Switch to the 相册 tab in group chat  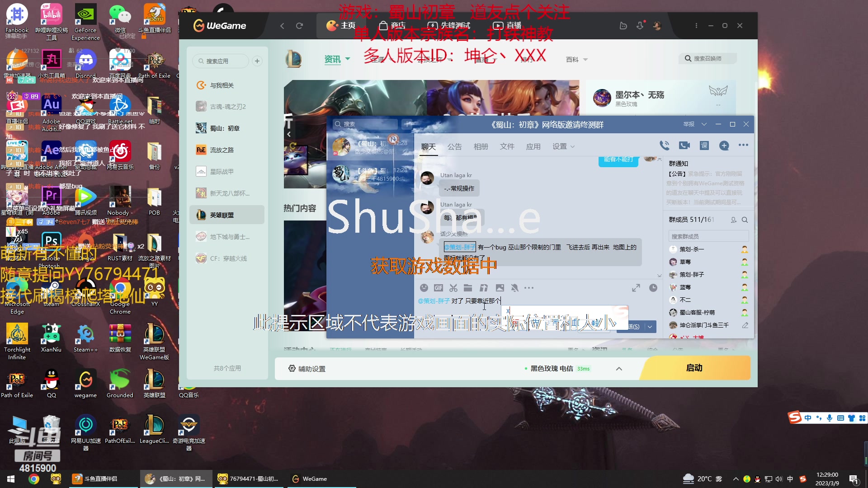click(x=481, y=147)
